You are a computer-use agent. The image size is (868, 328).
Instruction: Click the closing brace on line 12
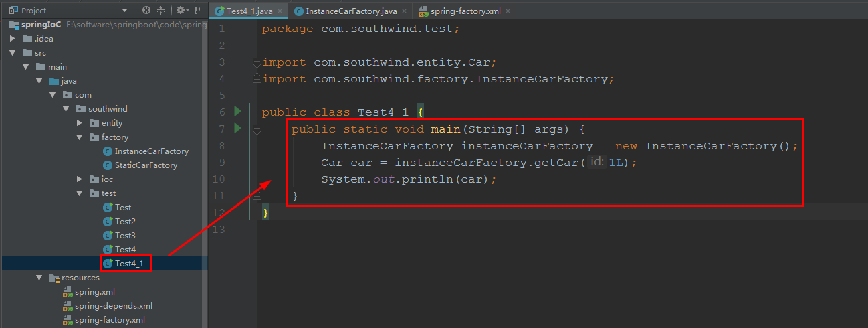pyautogui.click(x=265, y=213)
